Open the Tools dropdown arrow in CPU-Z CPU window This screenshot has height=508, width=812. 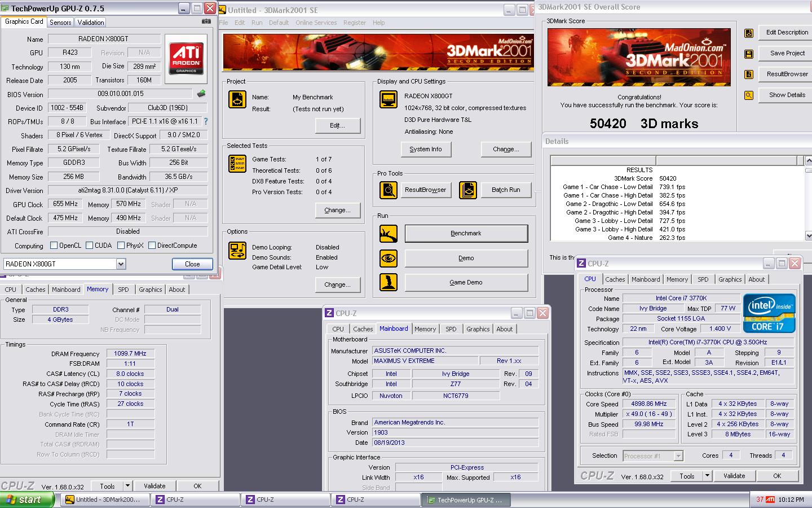(x=707, y=476)
